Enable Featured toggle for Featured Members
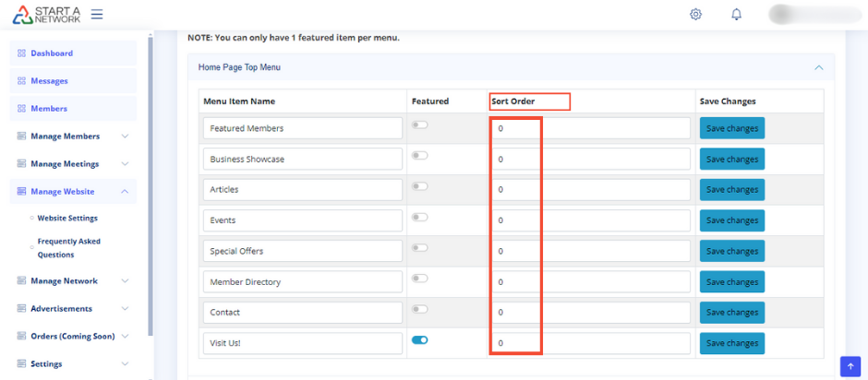This screenshot has height=380, width=868. pyautogui.click(x=419, y=125)
